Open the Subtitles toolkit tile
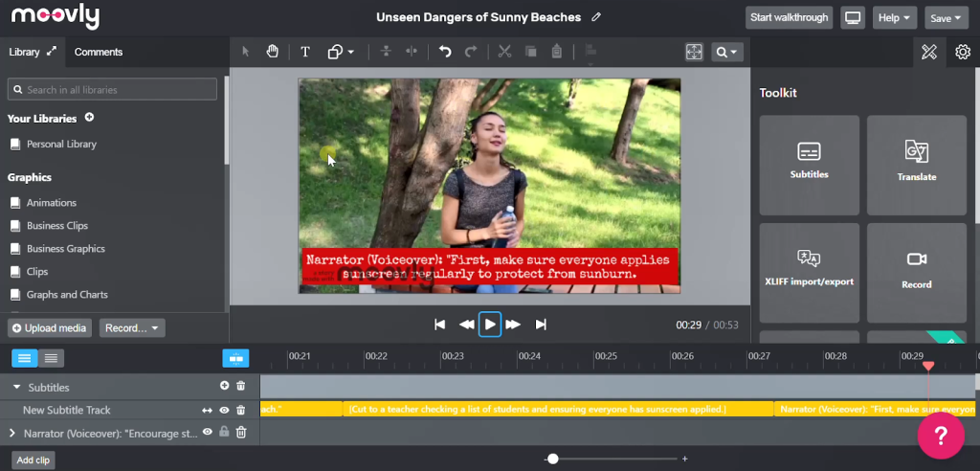The height and width of the screenshot is (471, 980). pos(809,165)
